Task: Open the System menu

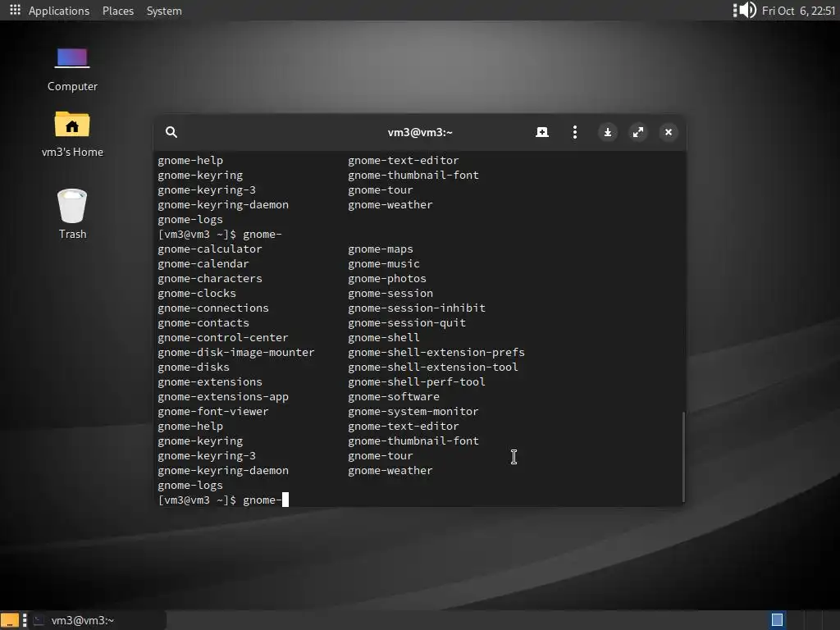Action: tap(164, 11)
